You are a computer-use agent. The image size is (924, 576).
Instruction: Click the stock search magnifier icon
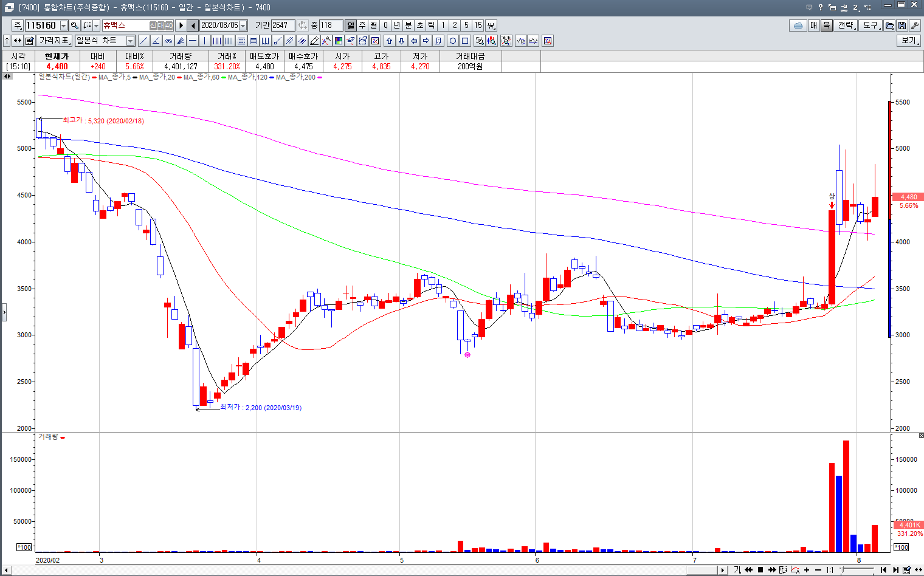75,26
